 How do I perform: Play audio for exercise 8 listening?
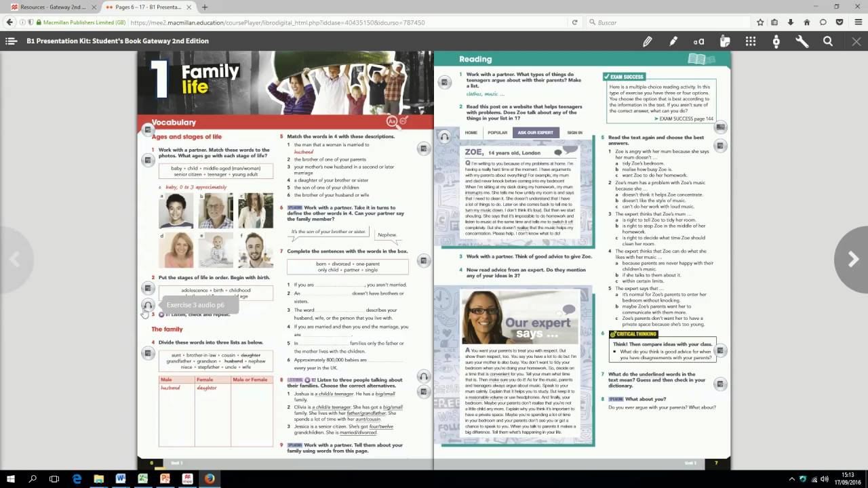(x=423, y=378)
